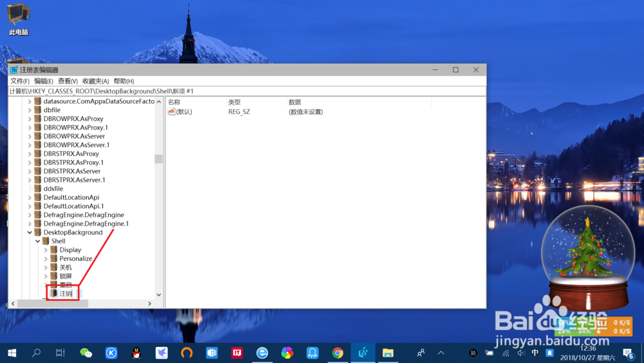The height and width of the screenshot is (363, 644).
Task: Select the DefaultLocationApi.1 key
Action: 73,206
